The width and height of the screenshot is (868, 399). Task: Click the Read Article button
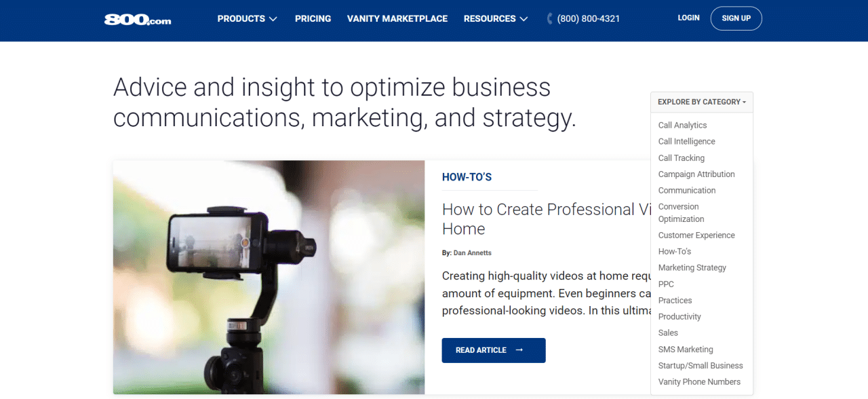click(x=493, y=350)
